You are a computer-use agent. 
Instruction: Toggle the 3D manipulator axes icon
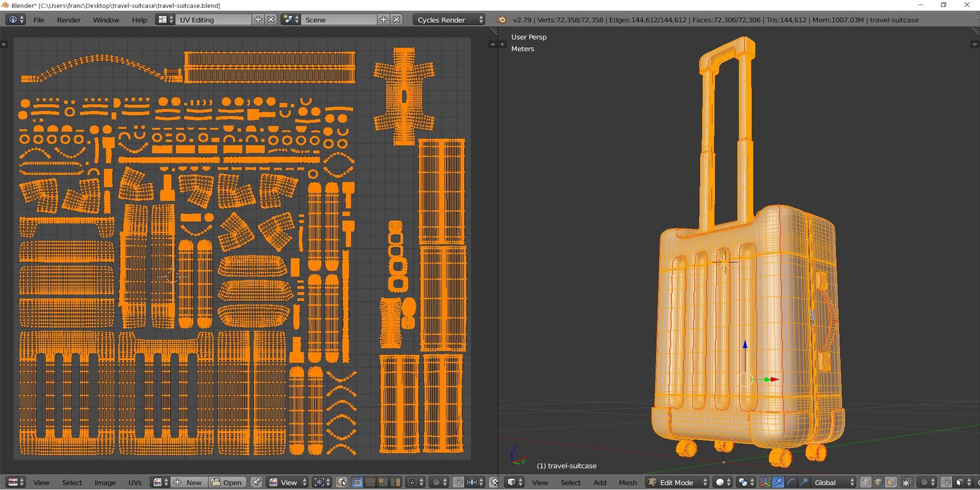pyautogui.click(x=765, y=482)
